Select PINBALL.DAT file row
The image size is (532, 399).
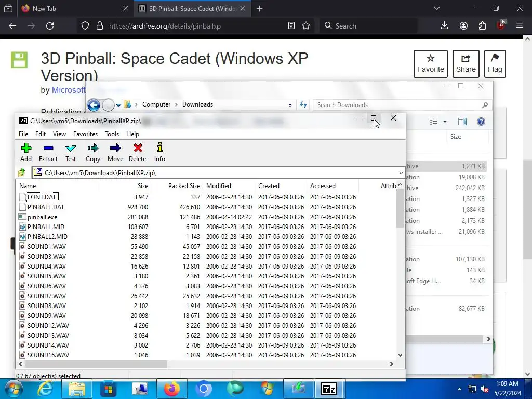click(x=46, y=207)
